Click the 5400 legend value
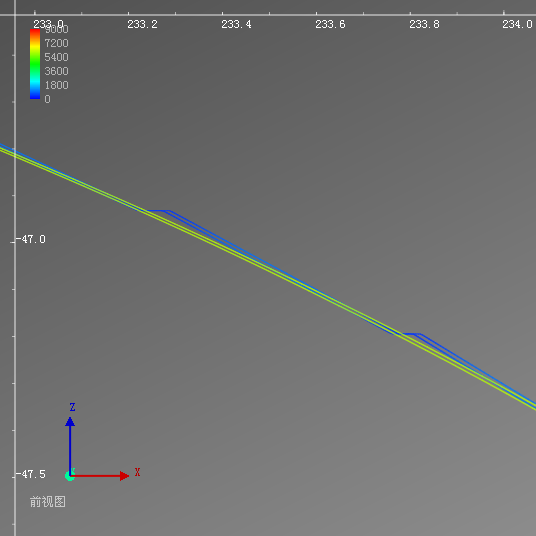The image size is (536, 536). (x=56, y=57)
